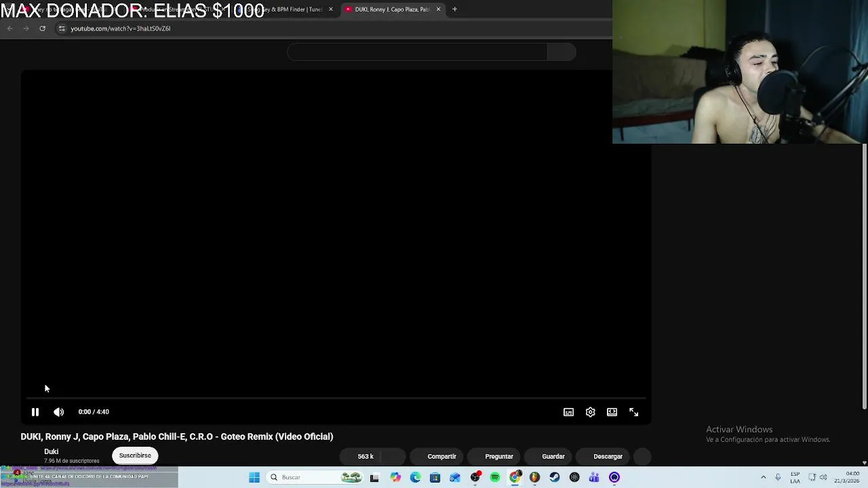Screen dimensions: 868x488
Task: Open Task View from the taskbar
Action: click(x=374, y=477)
